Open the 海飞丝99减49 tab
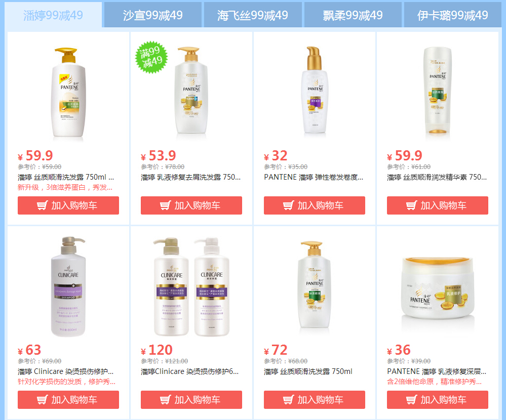 253,15
